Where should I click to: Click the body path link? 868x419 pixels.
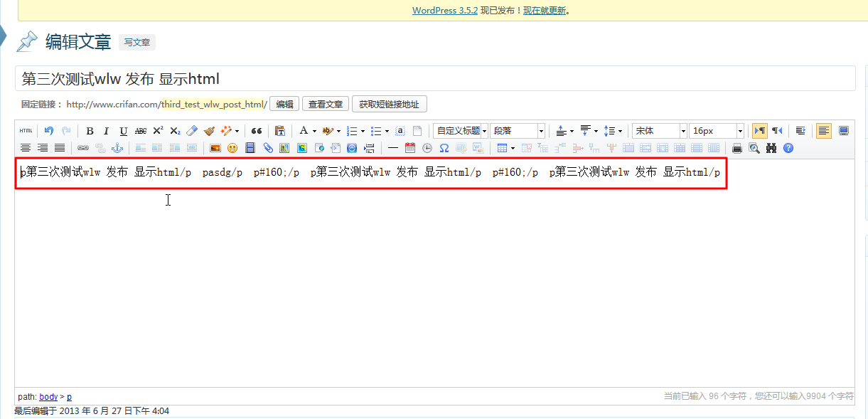coord(48,396)
